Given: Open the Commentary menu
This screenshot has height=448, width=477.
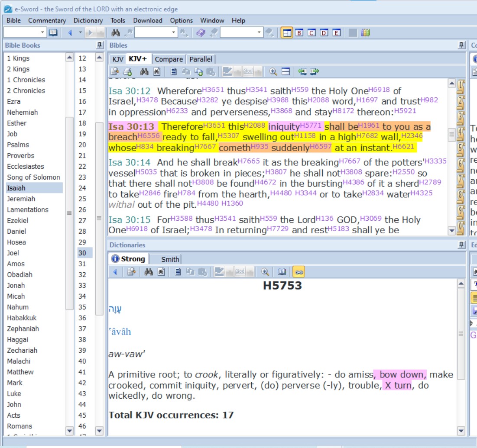Looking at the screenshot, I should pyautogui.click(x=47, y=20).
